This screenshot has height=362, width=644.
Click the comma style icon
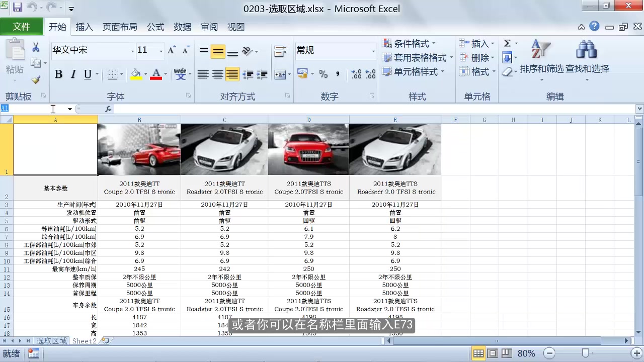[338, 74]
